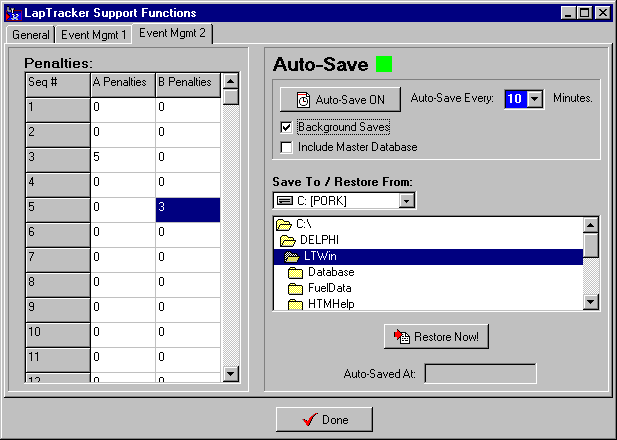Select B Penalties cell in row 3
This screenshot has width=617, height=440.
pos(188,160)
